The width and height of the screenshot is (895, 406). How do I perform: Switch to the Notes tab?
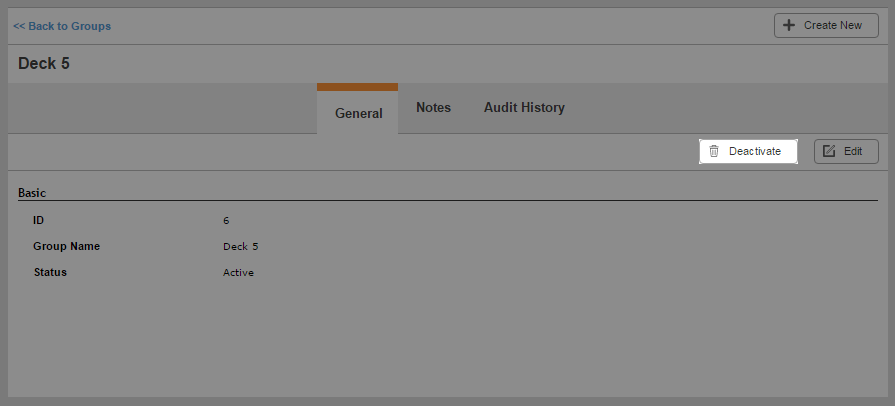(433, 107)
